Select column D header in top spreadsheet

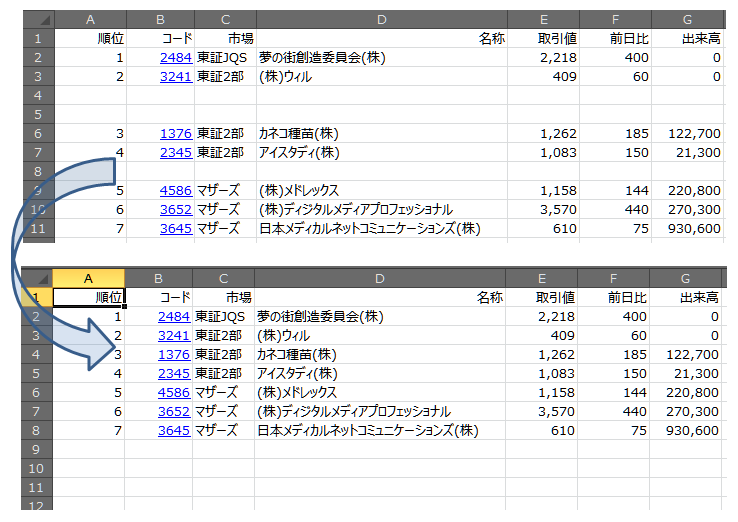pyautogui.click(x=382, y=20)
